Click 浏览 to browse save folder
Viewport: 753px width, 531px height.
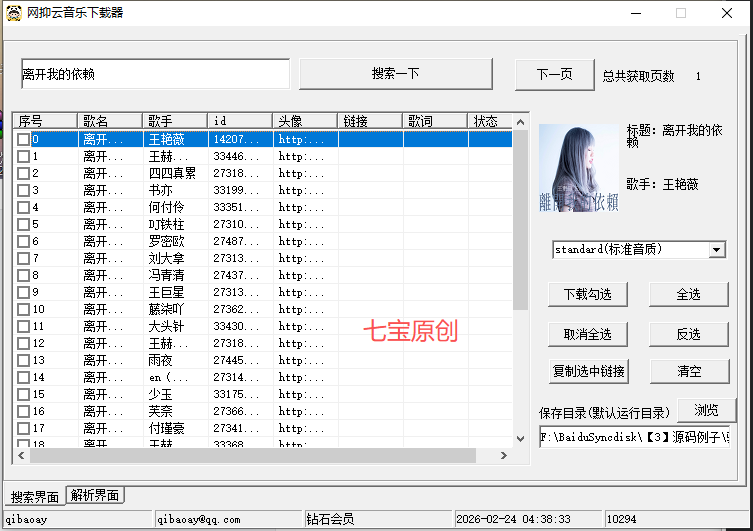[x=706, y=410]
